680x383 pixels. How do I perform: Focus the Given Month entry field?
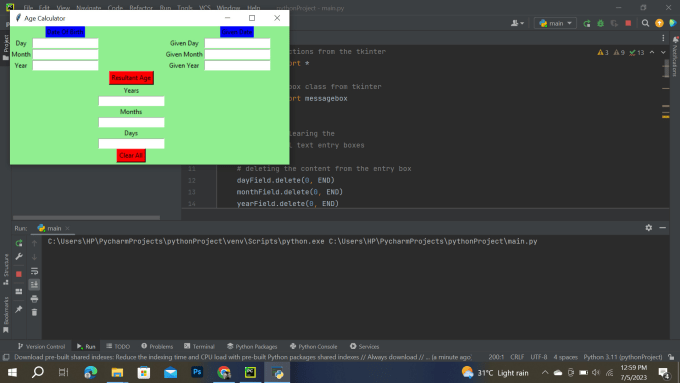click(x=237, y=54)
